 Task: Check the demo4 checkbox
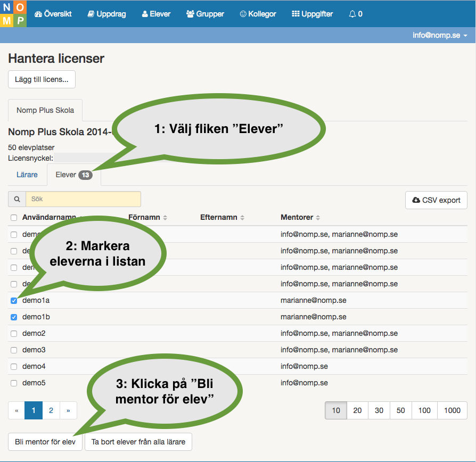(x=14, y=367)
